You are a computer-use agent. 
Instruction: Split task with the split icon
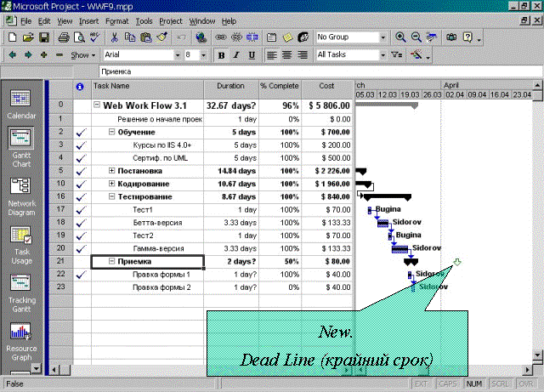pos(252,37)
